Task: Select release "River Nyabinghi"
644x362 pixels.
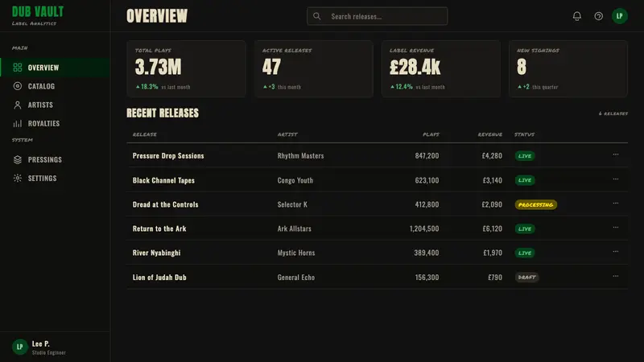Action: (x=156, y=253)
